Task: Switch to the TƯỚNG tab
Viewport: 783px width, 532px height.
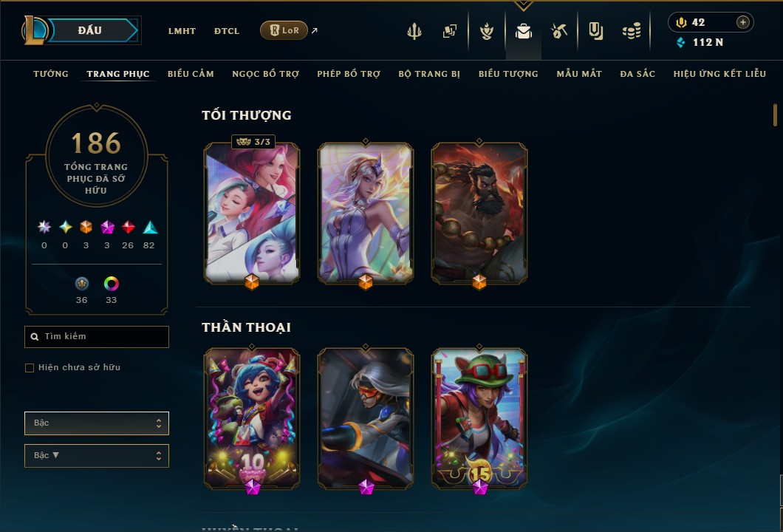Action: pos(51,74)
